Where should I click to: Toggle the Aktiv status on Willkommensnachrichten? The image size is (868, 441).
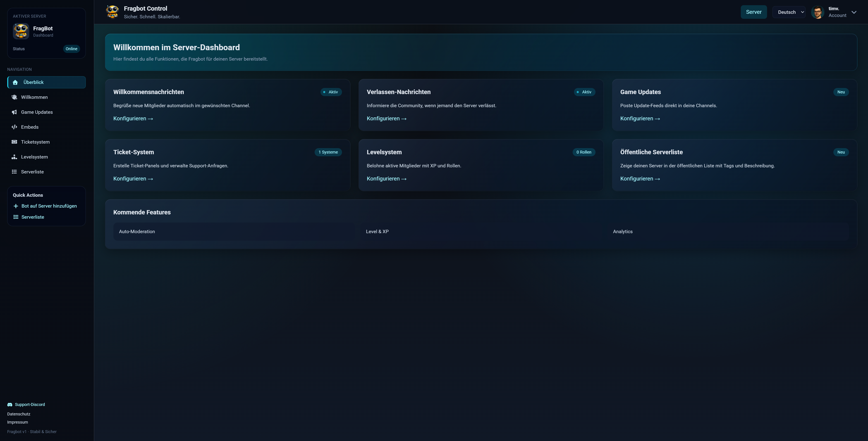(331, 92)
